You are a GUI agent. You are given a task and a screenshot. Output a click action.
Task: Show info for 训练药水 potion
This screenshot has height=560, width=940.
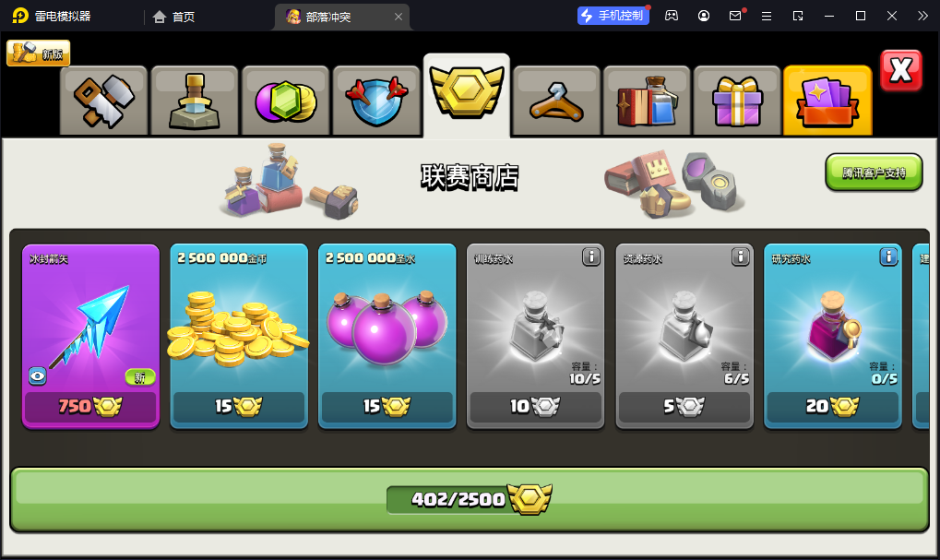591,256
